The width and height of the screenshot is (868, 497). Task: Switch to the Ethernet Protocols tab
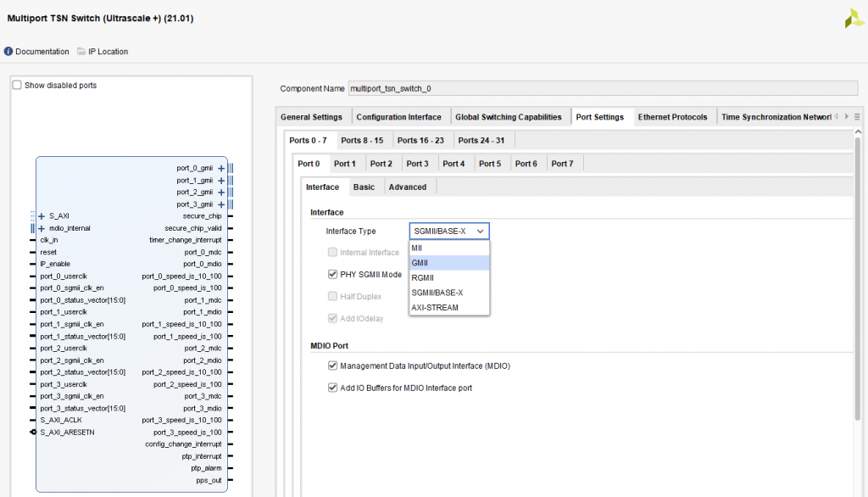(672, 117)
